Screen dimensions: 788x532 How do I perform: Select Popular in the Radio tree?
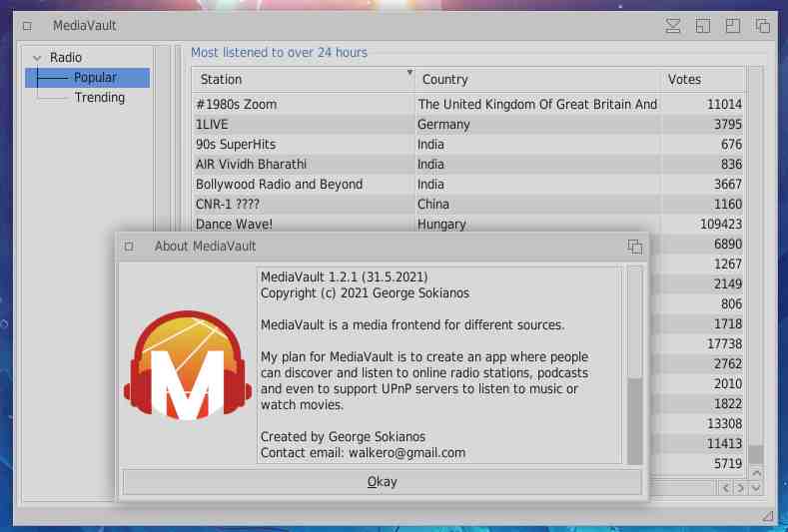(x=95, y=78)
